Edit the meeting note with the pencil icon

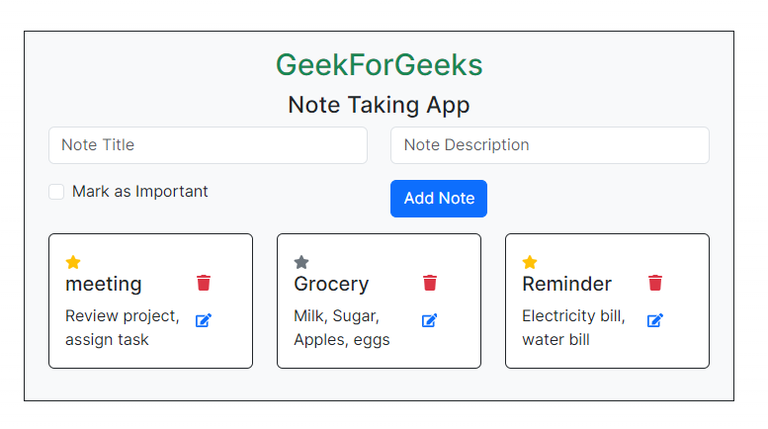(204, 321)
